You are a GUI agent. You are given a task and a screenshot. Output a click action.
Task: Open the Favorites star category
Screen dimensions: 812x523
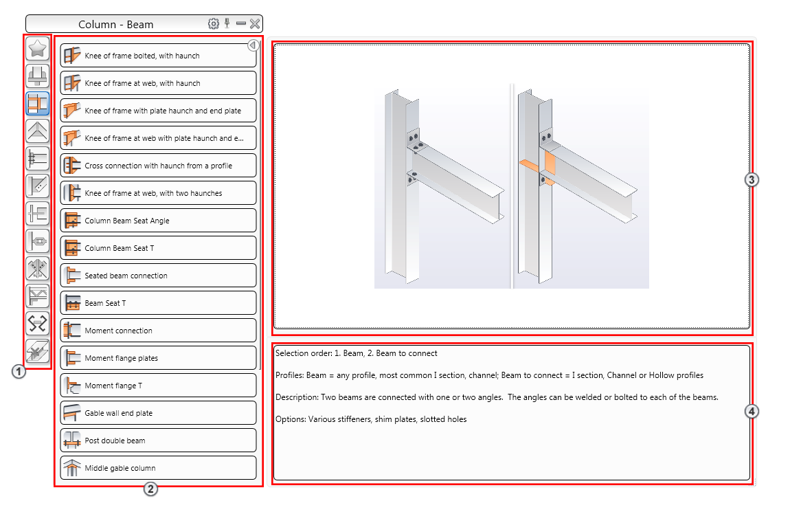[x=38, y=48]
